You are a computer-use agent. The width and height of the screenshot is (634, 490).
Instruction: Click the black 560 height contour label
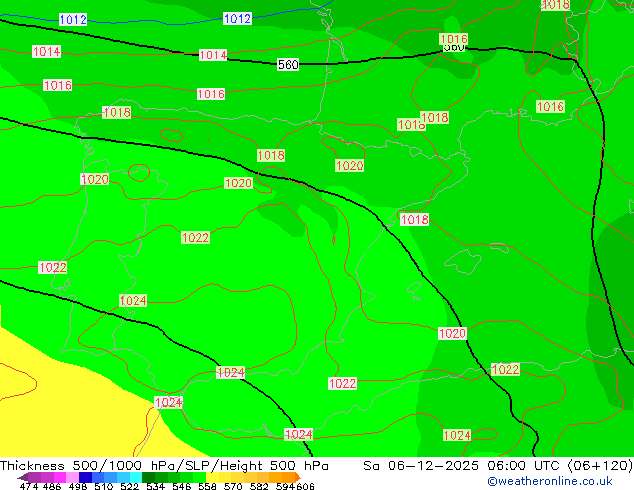pos(288,65)
